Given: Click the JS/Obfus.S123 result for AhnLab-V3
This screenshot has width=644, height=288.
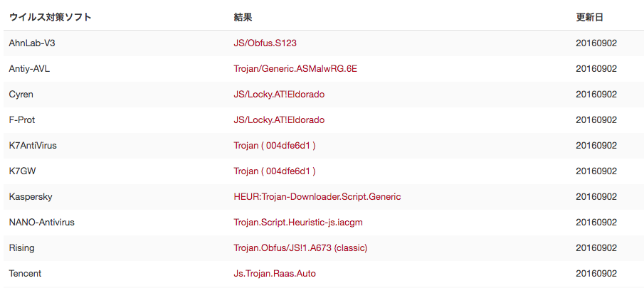Looking at the screenshot, I should [x=265, y=43].
